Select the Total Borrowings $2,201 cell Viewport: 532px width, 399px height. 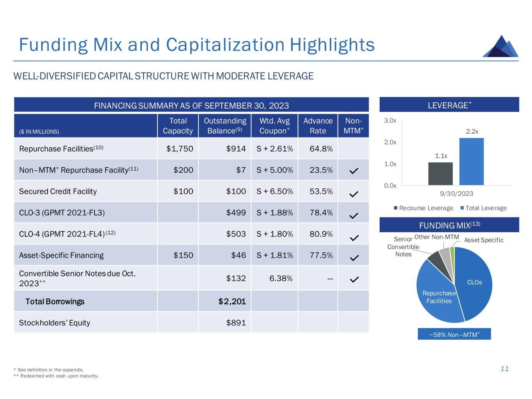(x=225, y=301)
